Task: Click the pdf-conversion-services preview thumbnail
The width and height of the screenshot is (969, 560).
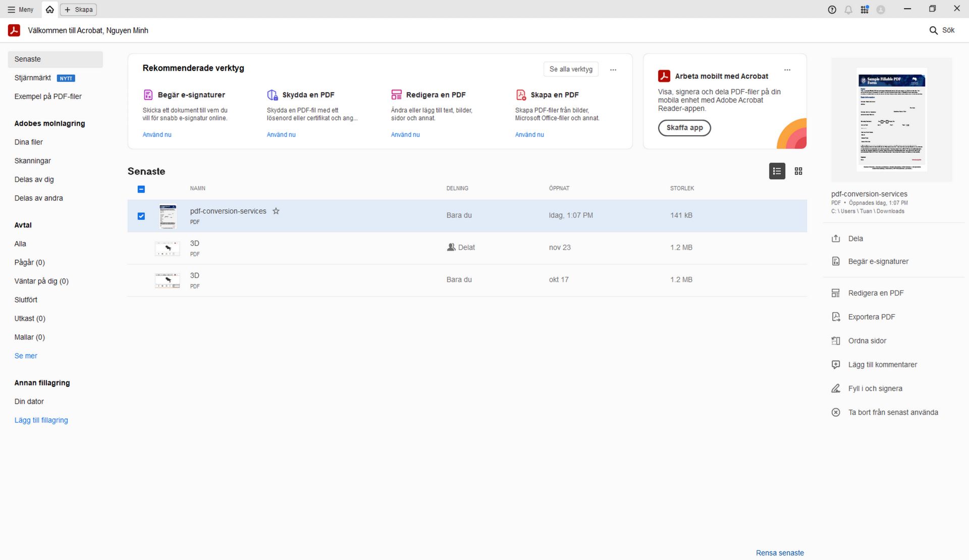Action: (x=891, y=120)
